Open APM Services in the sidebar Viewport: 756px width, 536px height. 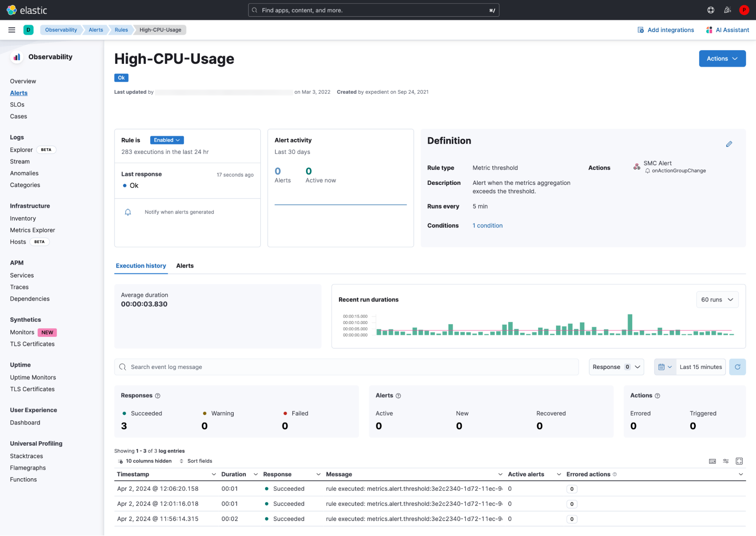(22, 276)
